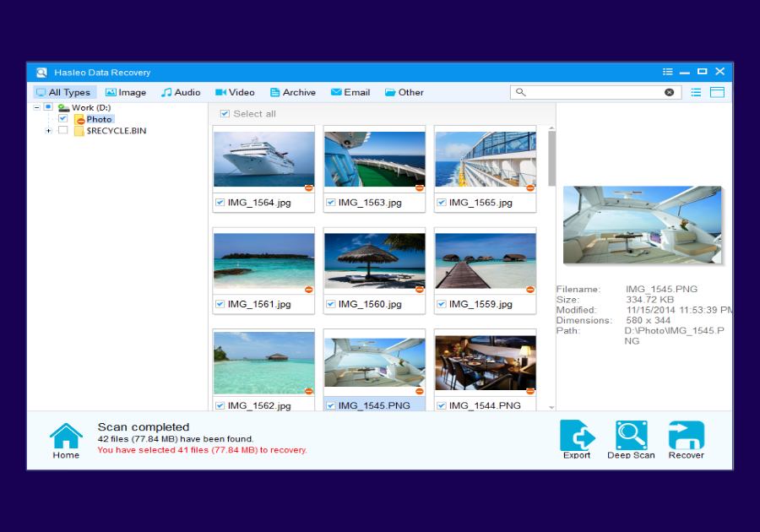Click the Home icon to return home
Viewport: 760px width, 532px height.
[x=65, y=439]
